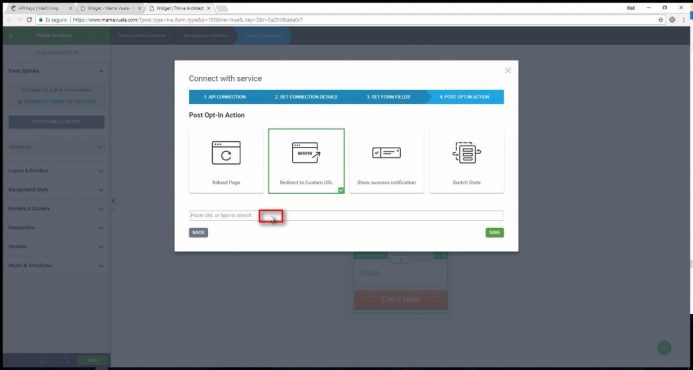The width and height of the screenshot is (693, 370).
Task: Reload the browser page
Action: tap(30, 20)
